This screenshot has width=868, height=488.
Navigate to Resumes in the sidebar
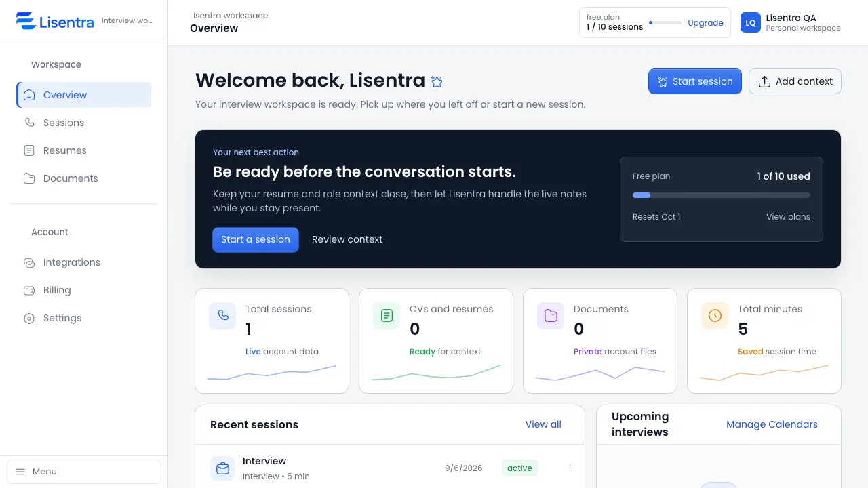point(84,150)
